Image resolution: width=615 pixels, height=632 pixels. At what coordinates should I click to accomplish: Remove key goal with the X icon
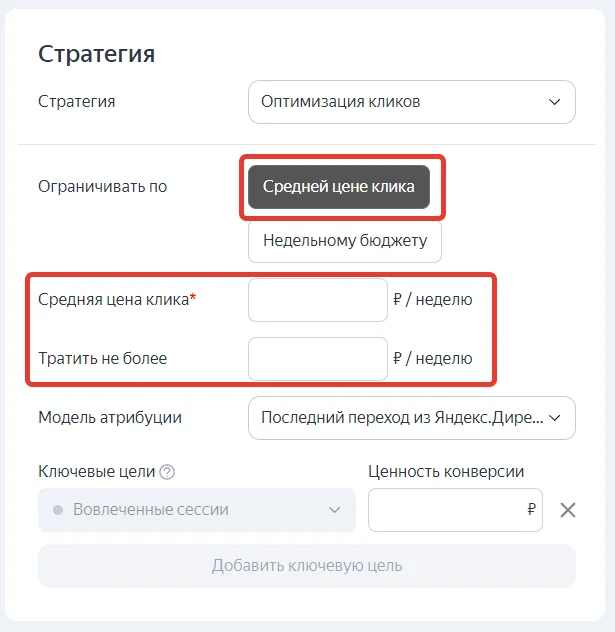pyautogui.click(x=568, y=510)
